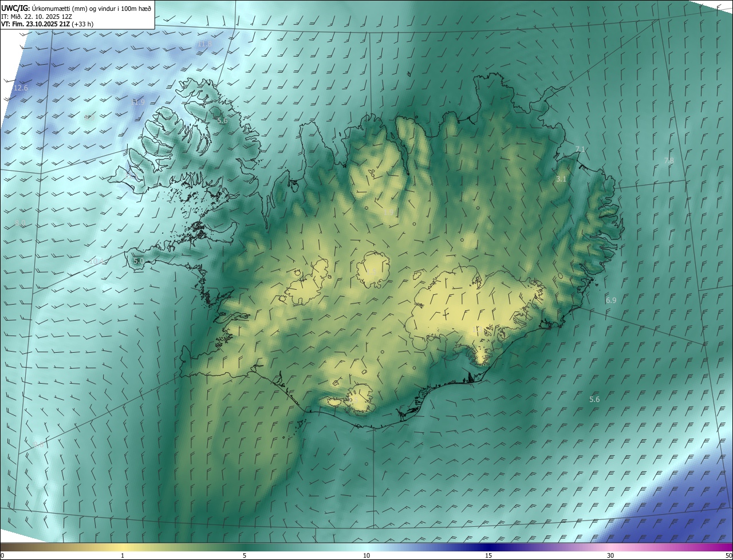
Task: Click the 11.8 value label
Action: tap(204, 44)
